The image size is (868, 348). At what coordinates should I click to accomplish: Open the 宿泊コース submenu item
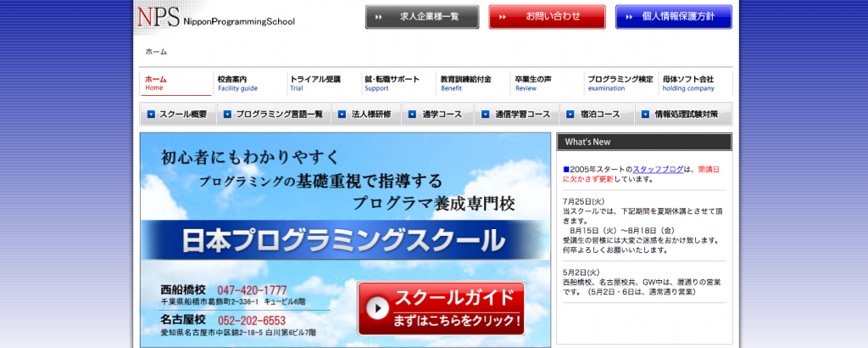[x=597, y=114]
